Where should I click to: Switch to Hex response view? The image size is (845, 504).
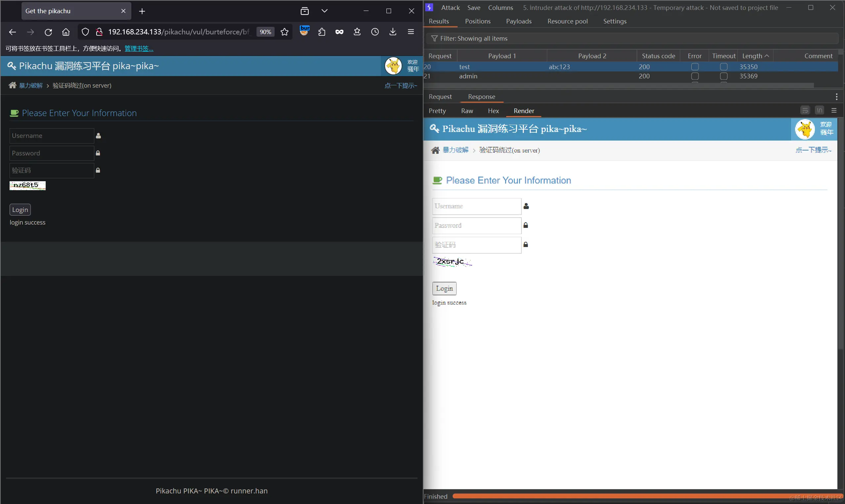(493, 111)
